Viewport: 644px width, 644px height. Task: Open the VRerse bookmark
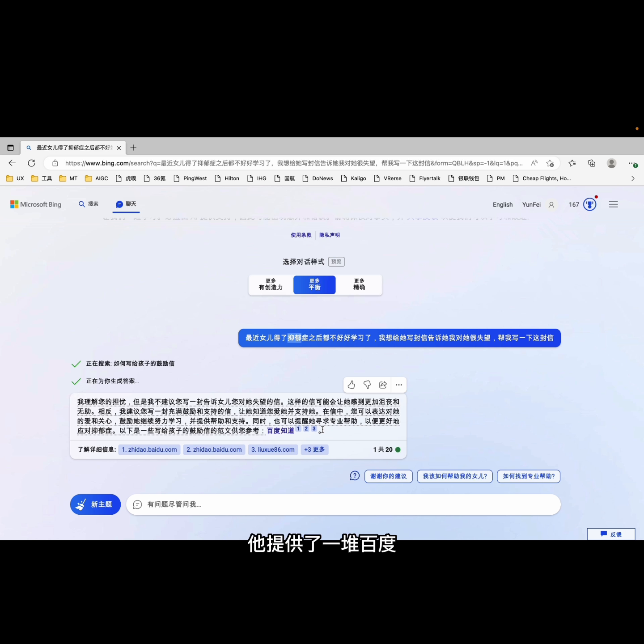pyautogui.click(x=388, y=178)
